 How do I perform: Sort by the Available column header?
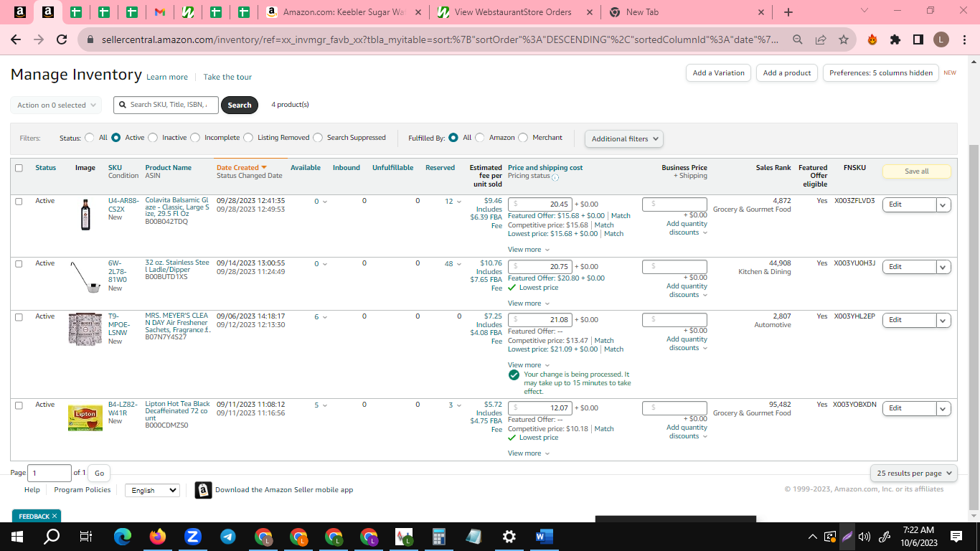click(x=306, y=168)
